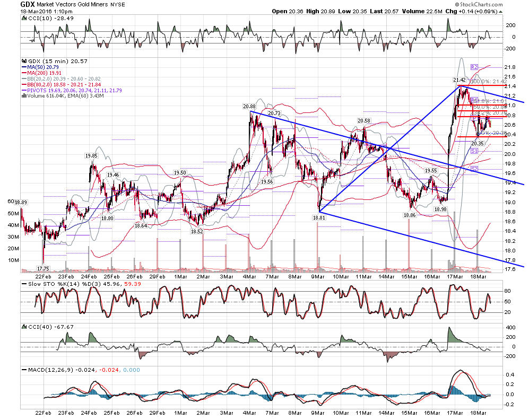Click the candlestick icon next to GDX (15 min)

pos(24,62)
